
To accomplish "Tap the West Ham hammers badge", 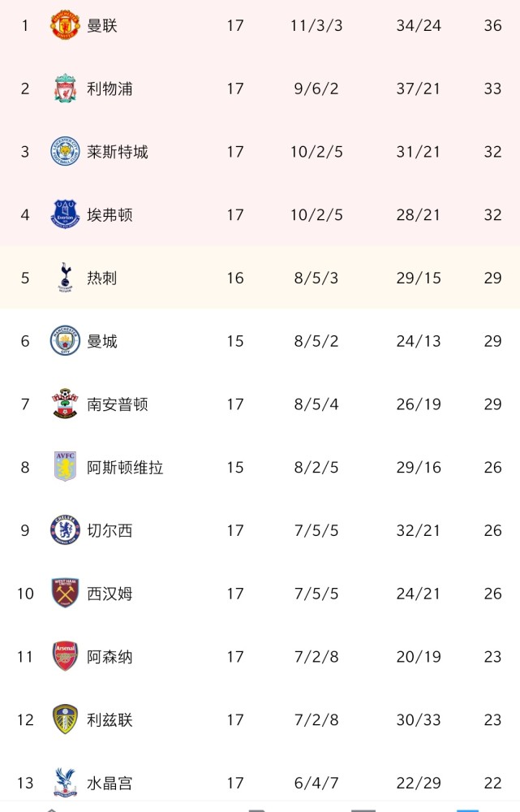I will [x=65, y=593].
